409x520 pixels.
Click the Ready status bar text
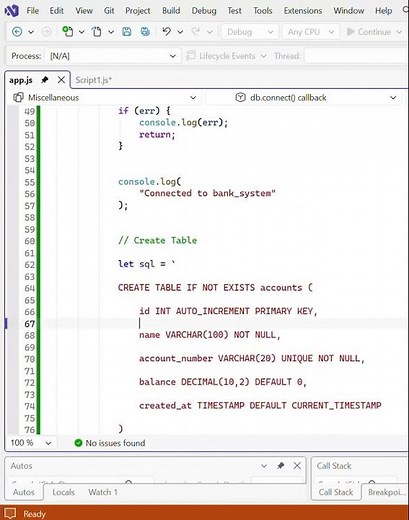pyautogui.click(x=34, y=514)
